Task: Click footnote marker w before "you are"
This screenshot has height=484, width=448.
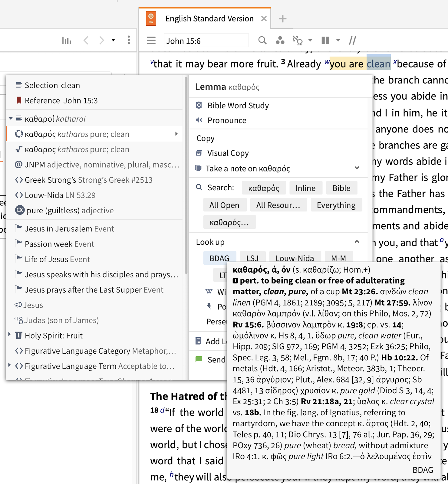Action: (x=327, y=62)
